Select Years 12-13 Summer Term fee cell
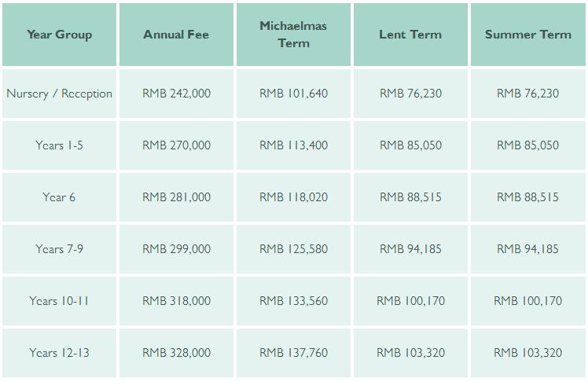The image size is (588, 382). tap(527, 353)
